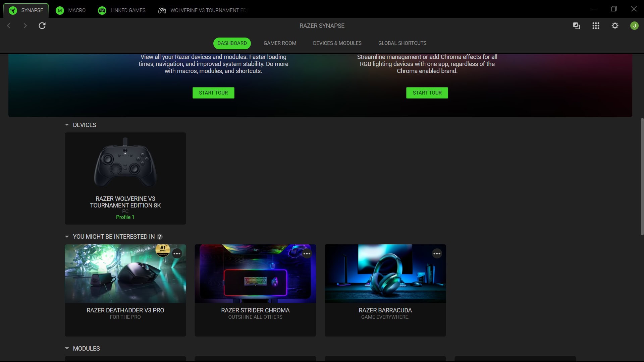644x362 pixels.
Task: Click the refresh icon
Action: 42,25
